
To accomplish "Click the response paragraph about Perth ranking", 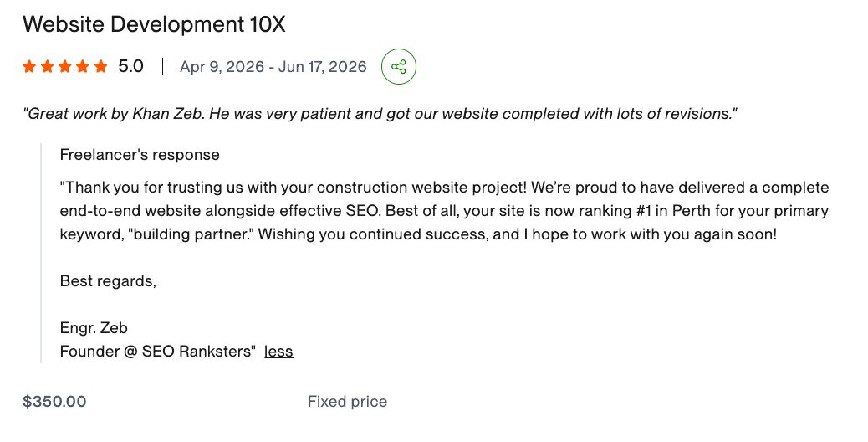I will (x=445, y=210).
